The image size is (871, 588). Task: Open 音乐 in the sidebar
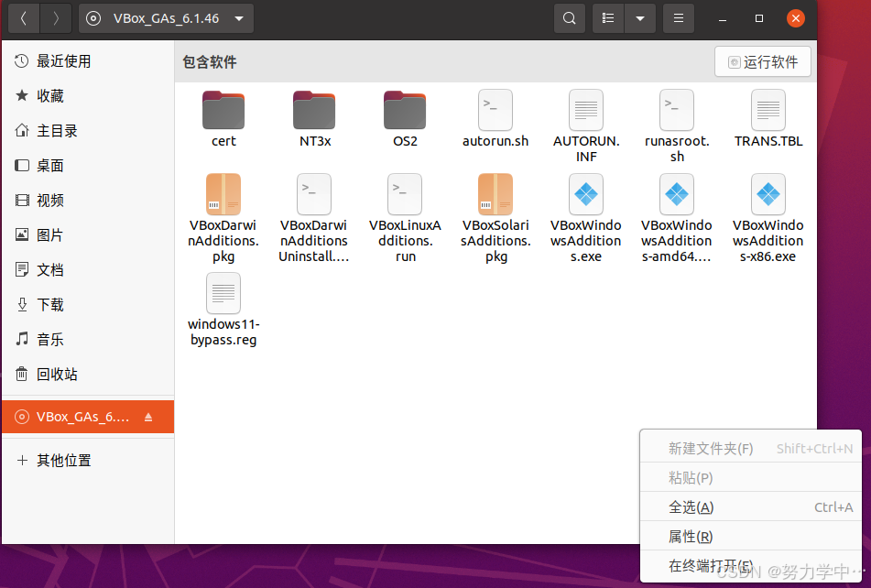(88, 339)
